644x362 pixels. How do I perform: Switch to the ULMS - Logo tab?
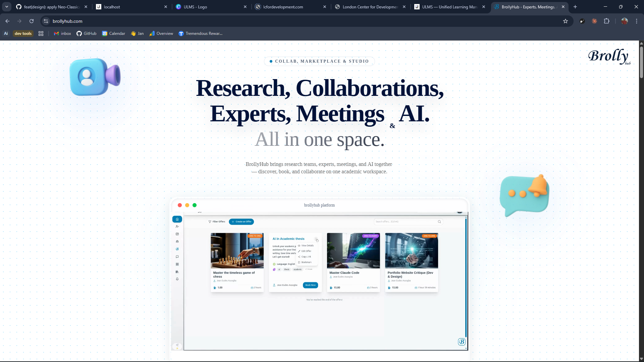pos(211,7)
